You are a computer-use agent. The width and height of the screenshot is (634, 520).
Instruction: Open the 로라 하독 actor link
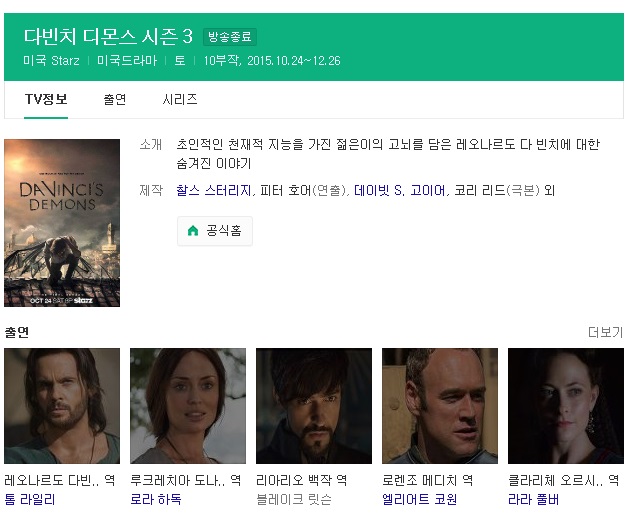coord(156,499)
